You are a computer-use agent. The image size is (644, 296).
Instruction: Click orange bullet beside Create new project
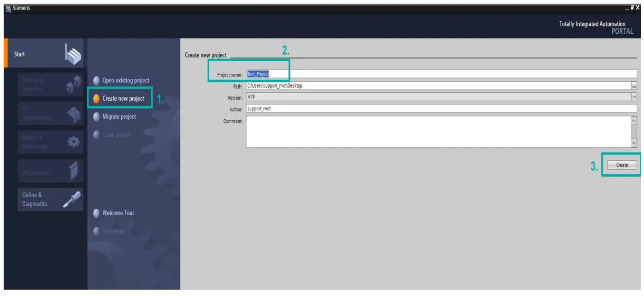click(x=96, y=99)
